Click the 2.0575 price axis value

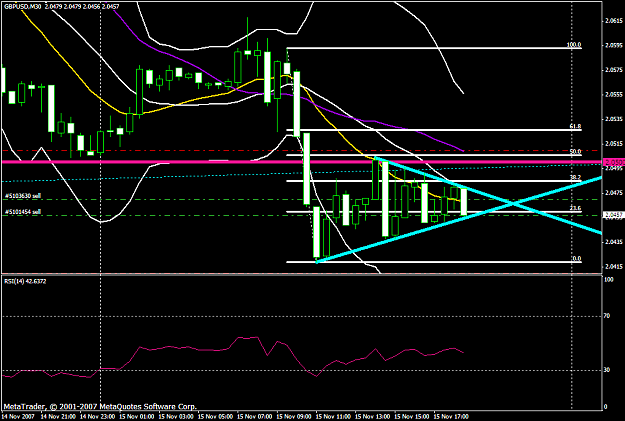click(614, 70)
